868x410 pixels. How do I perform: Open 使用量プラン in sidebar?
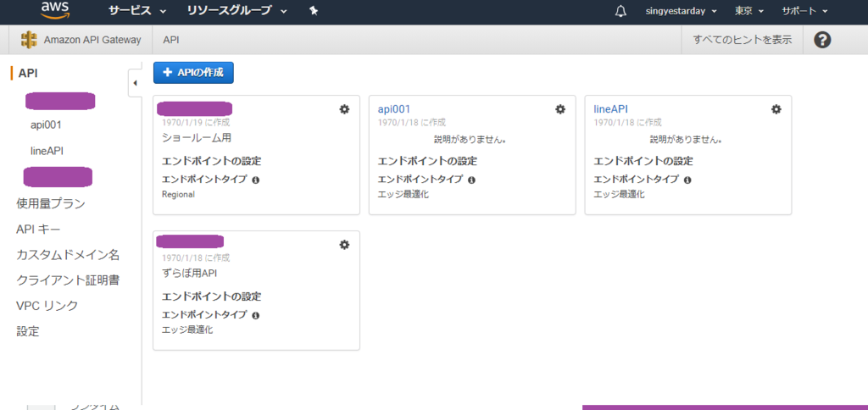51,203
